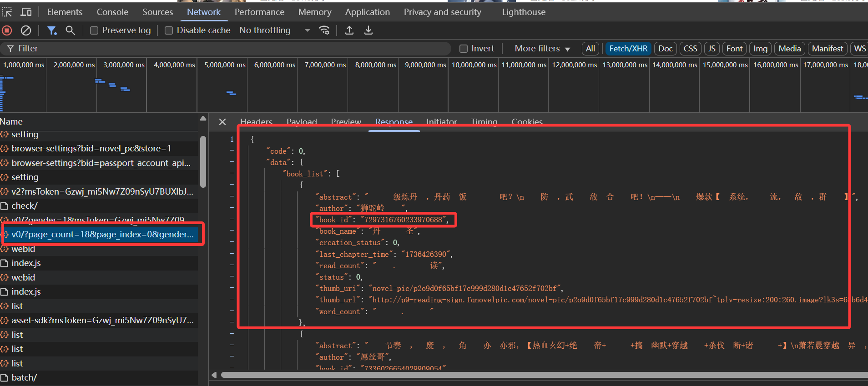Click the "creation_status": 0 response line
This screenshot has width=868, height=386.
358,243
